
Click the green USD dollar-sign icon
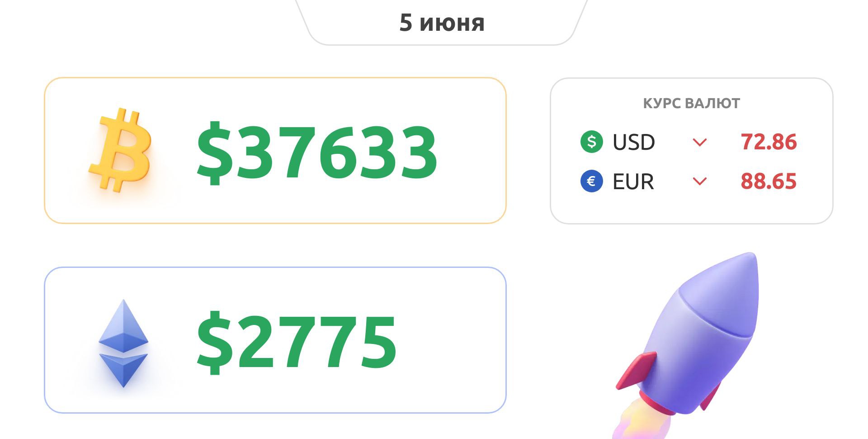591,142
